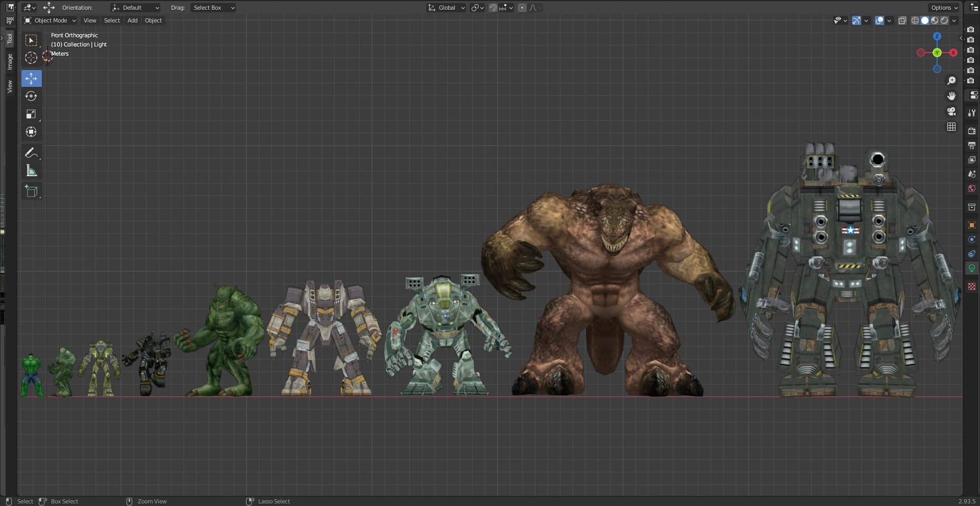Viewport: 980px width, 506px height.
Task: Click the pan view hand icon
Action: 951,97
